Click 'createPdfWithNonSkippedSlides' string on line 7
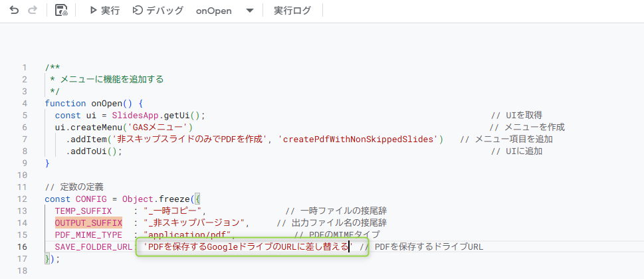Viewport: 644px width, 279px height. click(358, 139)
